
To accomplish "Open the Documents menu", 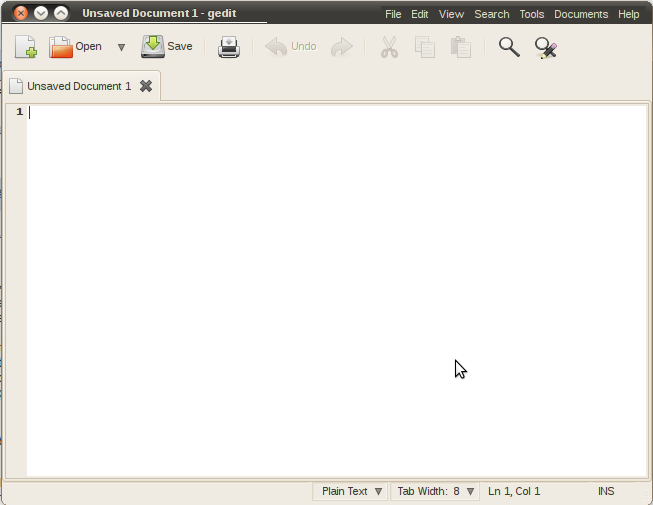I will pos(581,14).
